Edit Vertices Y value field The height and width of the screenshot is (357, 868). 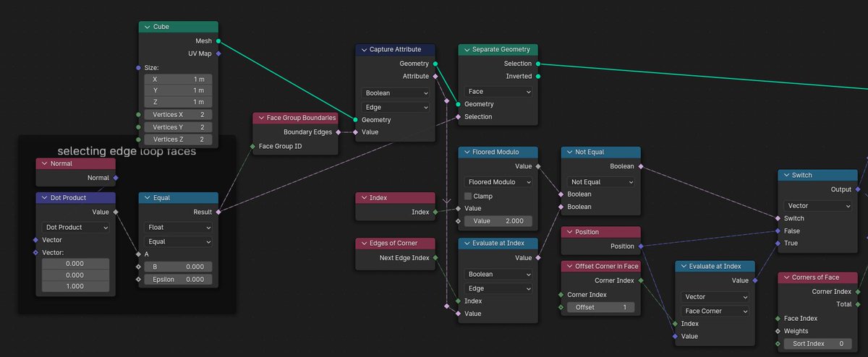179,126
